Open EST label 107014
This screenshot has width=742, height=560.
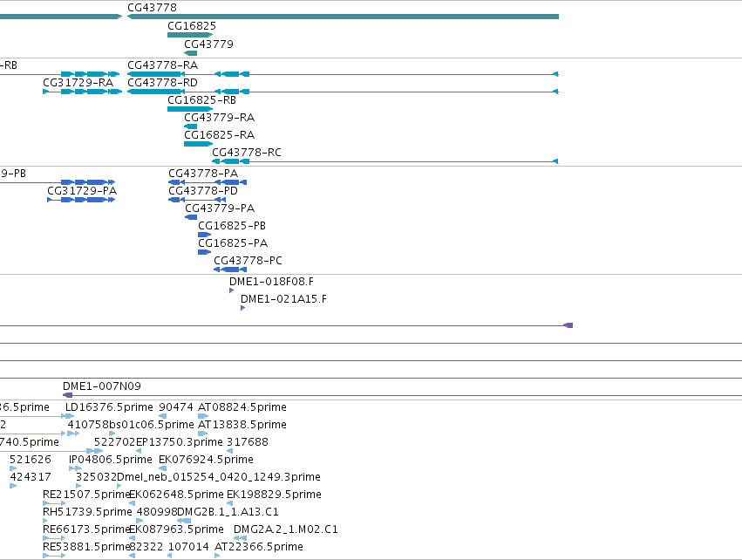click(x=188, y=547)
